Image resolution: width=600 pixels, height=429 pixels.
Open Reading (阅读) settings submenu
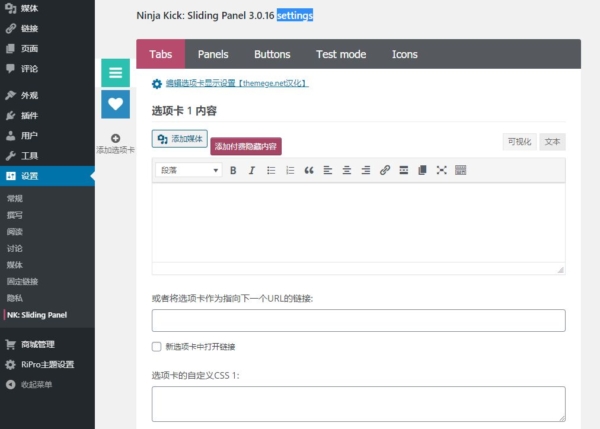click(x=15, y=232)
